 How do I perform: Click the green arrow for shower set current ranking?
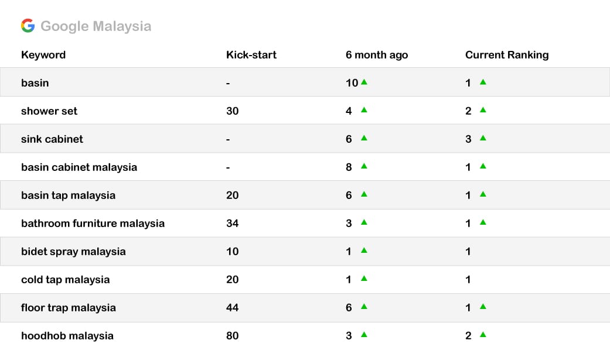click(483, 110)
